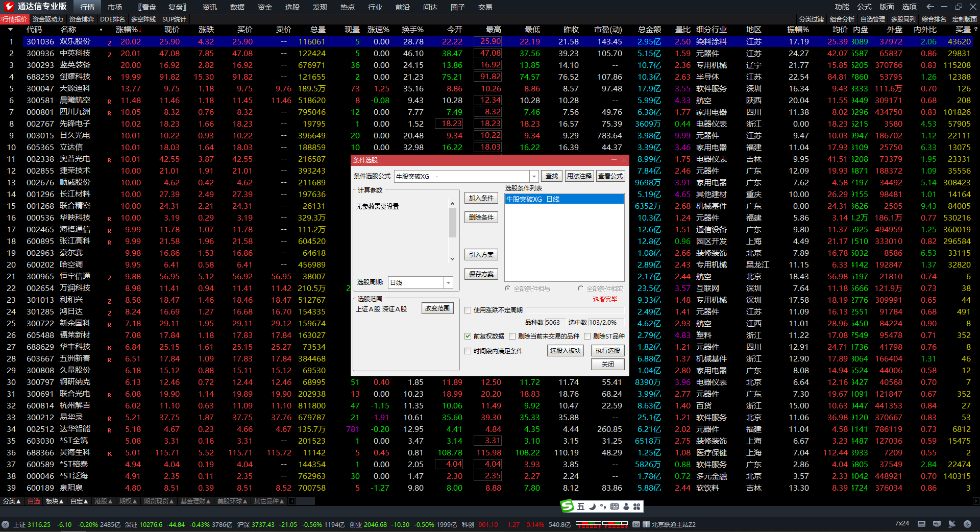The height and width of the screenshot is (532, 980).
Task: Click the 删除条件 button
Action: [x=481, y=217]
